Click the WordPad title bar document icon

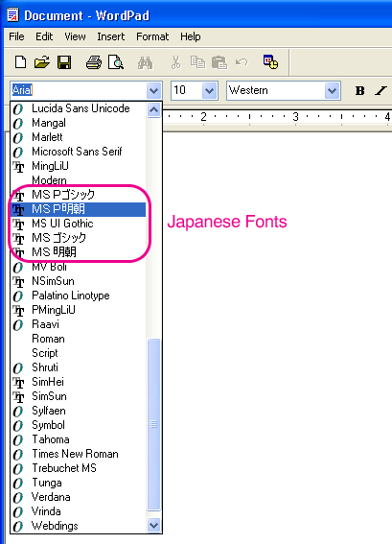click(12, 15)
